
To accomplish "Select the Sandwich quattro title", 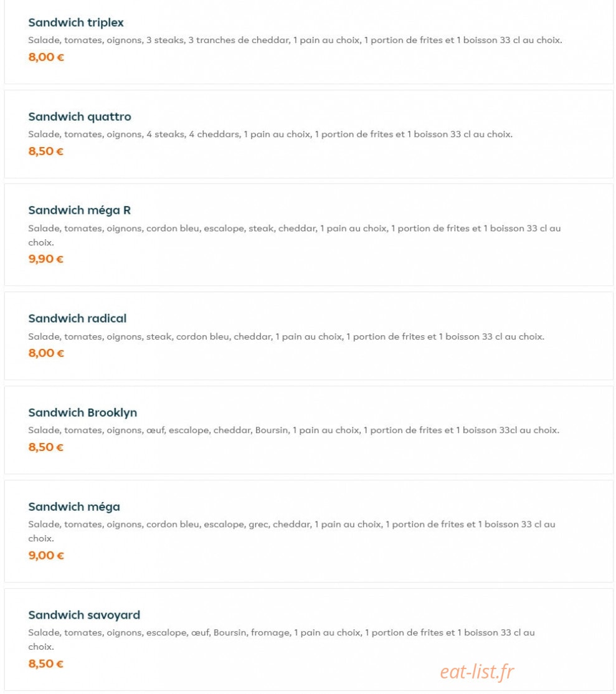I will coord(80,117).
